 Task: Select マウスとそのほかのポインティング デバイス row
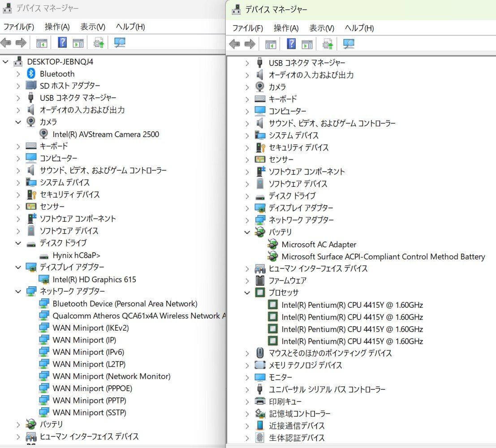(330, 353)
